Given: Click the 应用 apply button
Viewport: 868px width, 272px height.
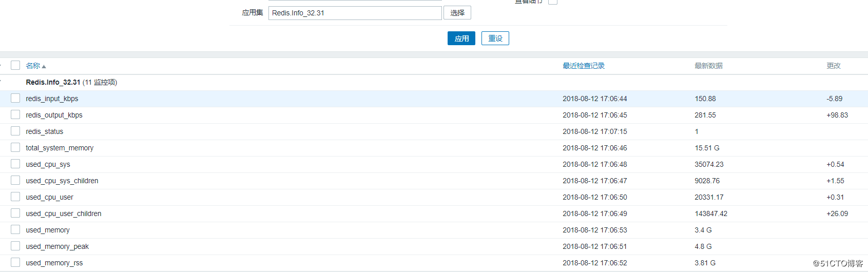Looking at the screenshot, I should (x=461, y=38).
